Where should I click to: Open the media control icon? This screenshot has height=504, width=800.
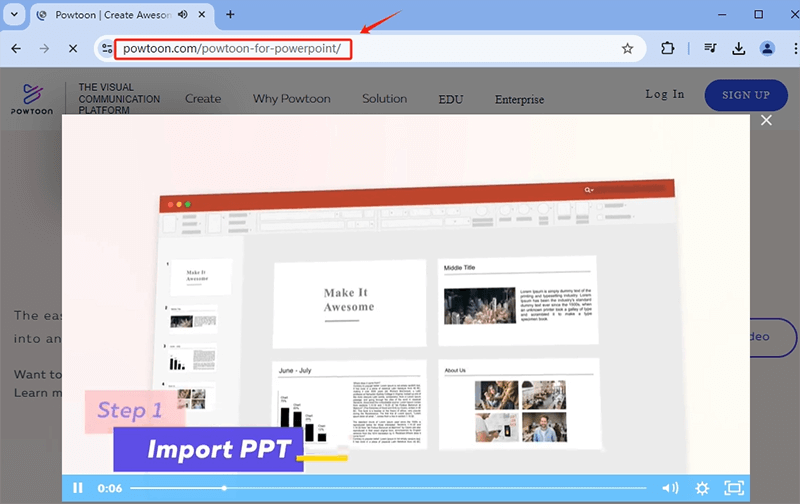[710, 48]
